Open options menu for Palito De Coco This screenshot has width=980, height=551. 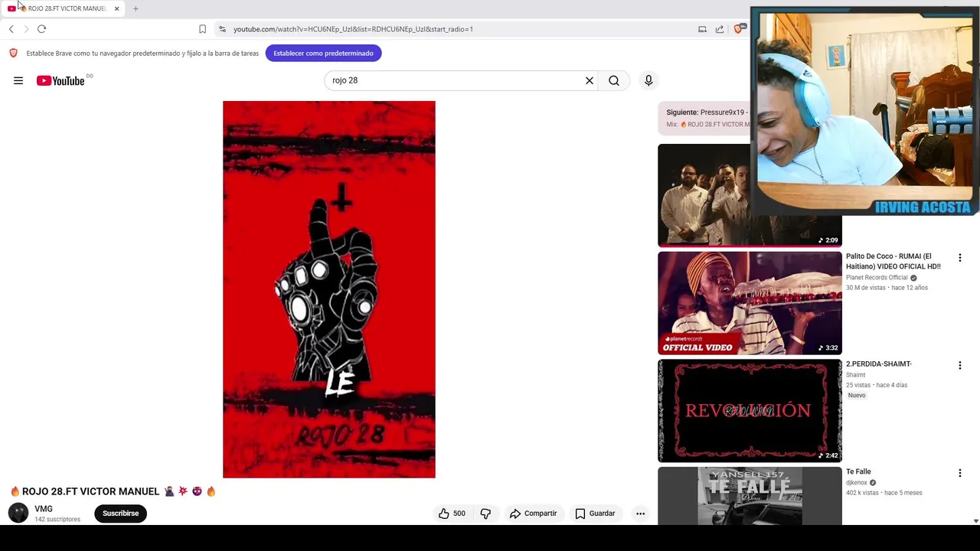[959, 258]
